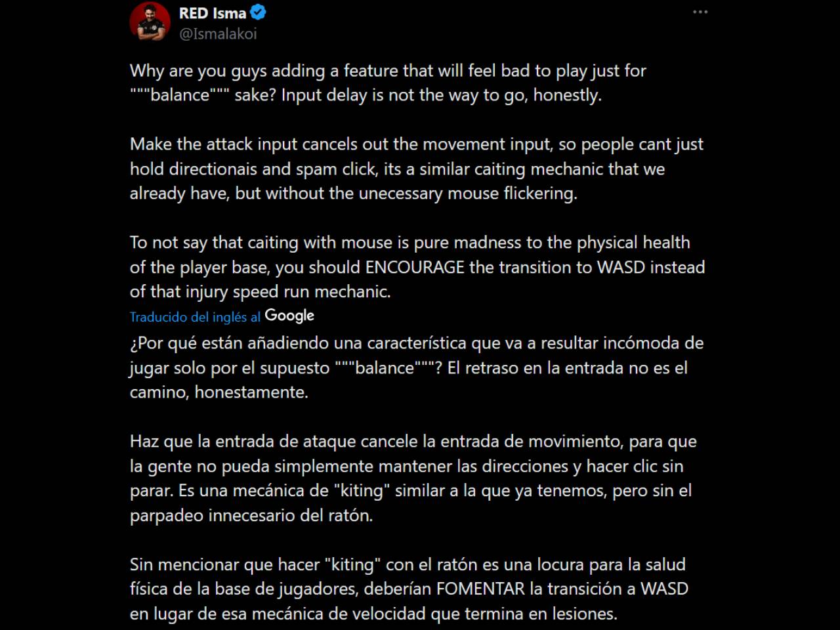Click the "Traducido del inglés al" link

tap(195, 317)
